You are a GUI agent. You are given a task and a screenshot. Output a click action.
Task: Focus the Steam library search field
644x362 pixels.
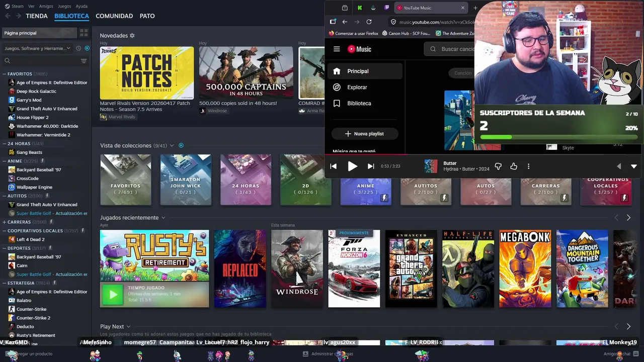[43, 61]
